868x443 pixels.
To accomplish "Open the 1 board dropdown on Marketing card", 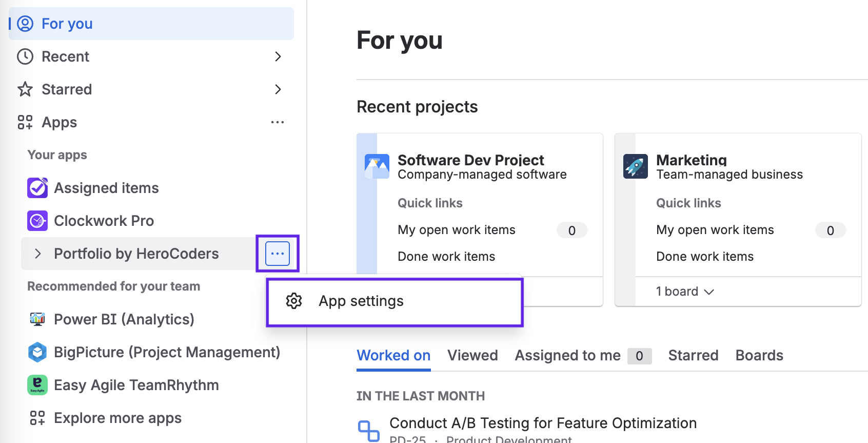I will (685, 292).
